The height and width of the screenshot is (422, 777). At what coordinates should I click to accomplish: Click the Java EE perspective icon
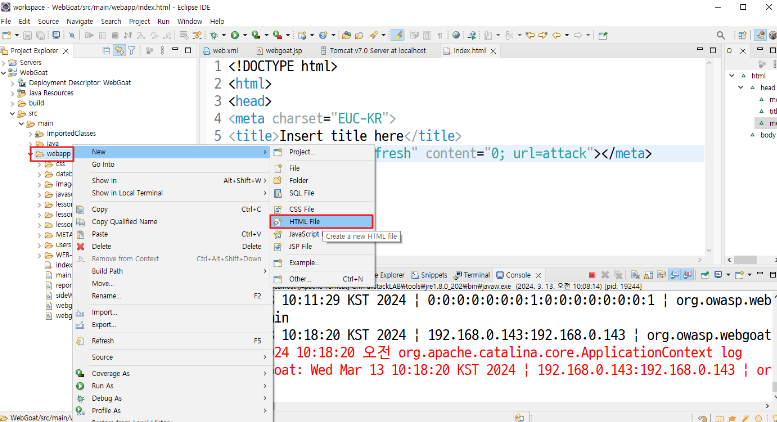coord(760,35)
